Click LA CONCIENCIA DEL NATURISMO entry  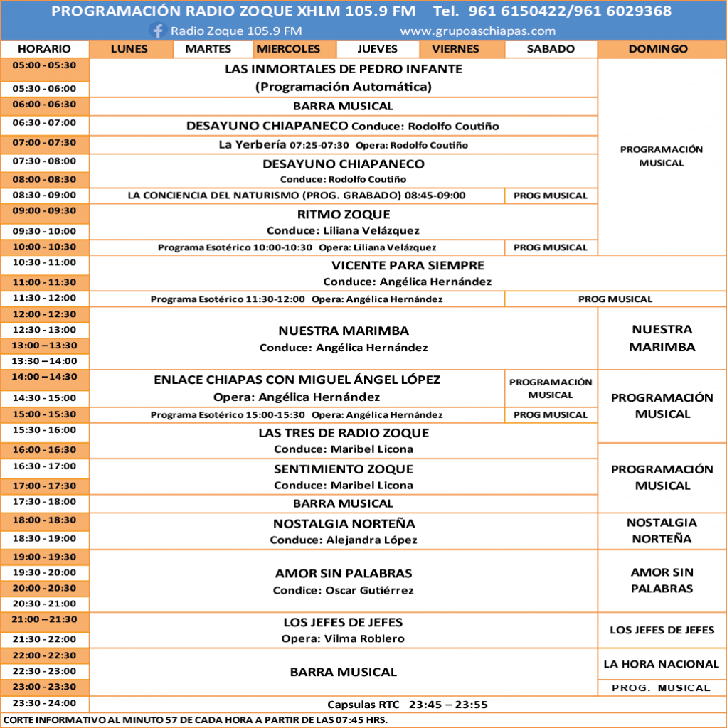tap(297, 196)
